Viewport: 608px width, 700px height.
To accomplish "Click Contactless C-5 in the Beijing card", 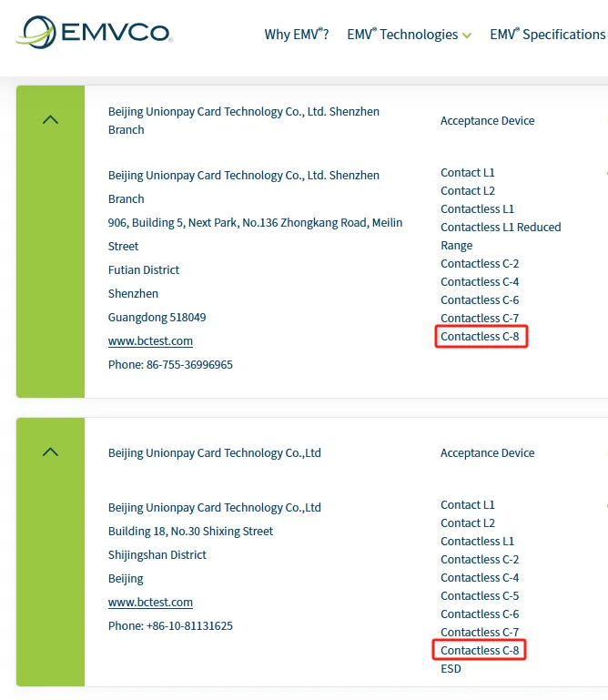I will pyautogui.click(x=480, y=596).
